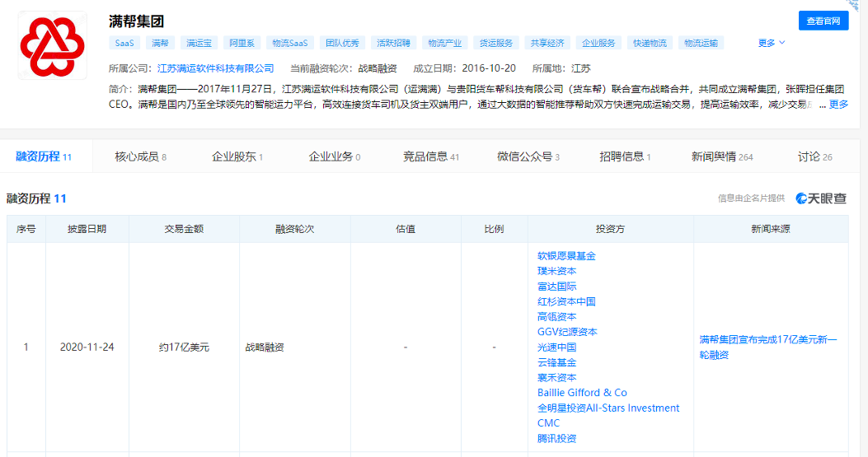Click the 满帮集团 company title
Viewport: 868px width, 457px height.
click(136, 21)
